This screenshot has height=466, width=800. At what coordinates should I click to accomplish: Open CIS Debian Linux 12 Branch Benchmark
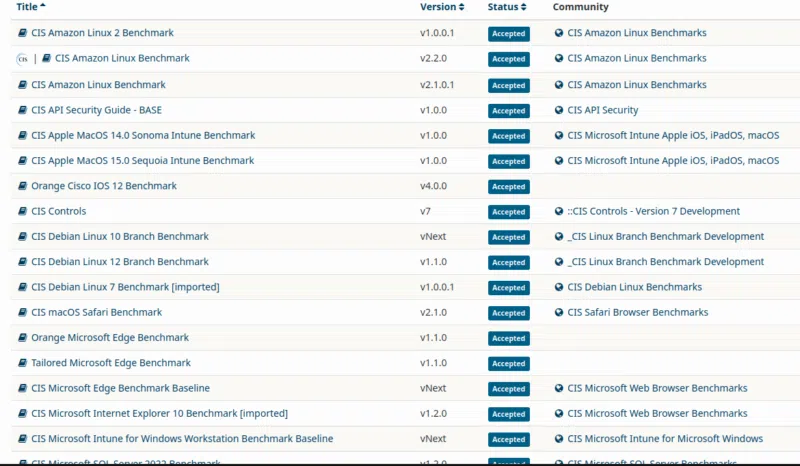coord(119,261)
